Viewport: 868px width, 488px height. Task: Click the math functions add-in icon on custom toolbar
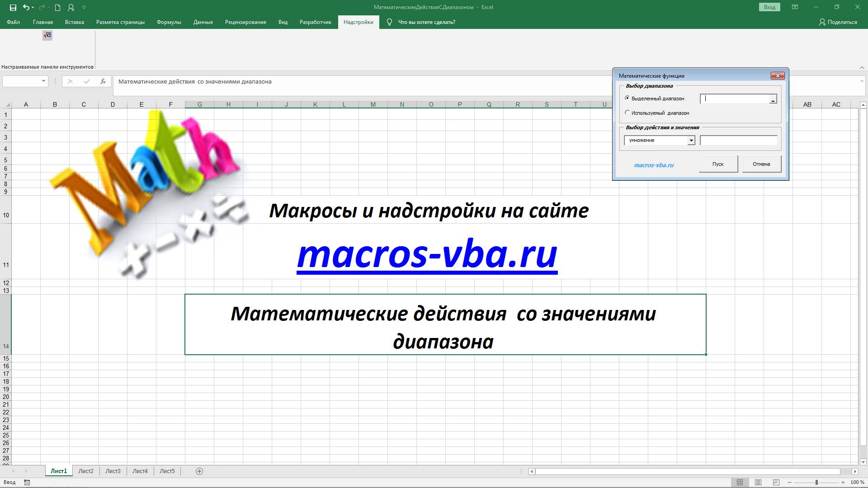coord(47,35)
